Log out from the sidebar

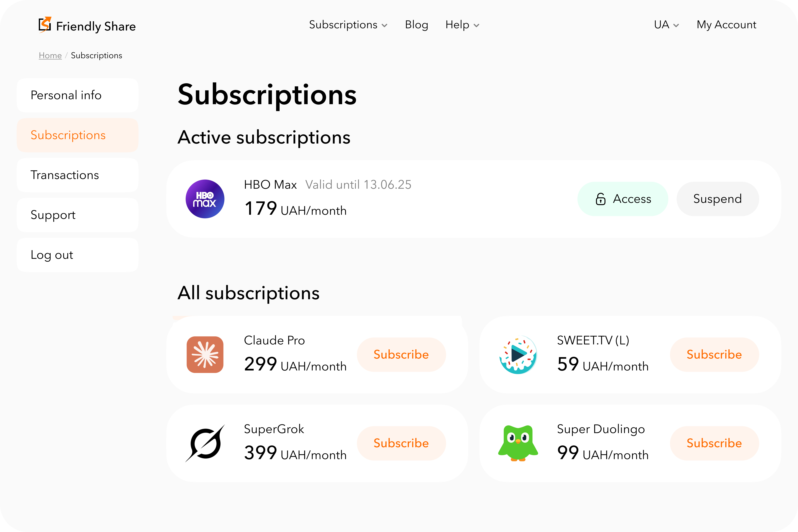[x=77, y=255]
